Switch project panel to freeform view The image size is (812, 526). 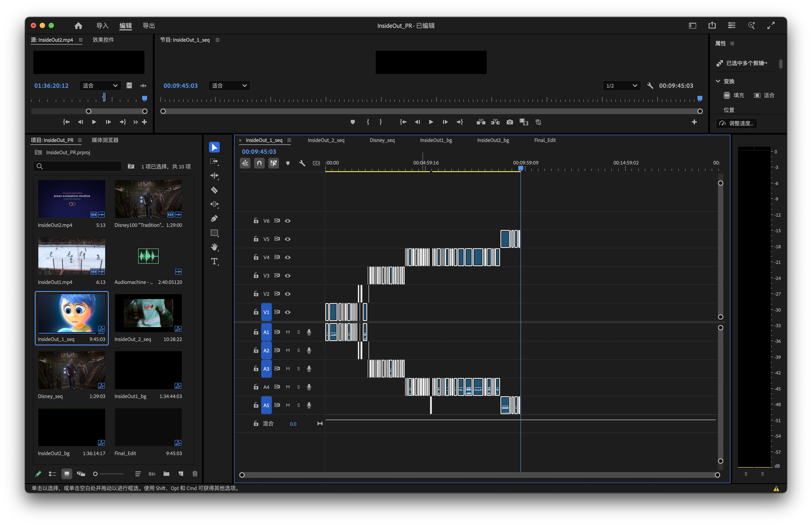[x=81, y=474]
